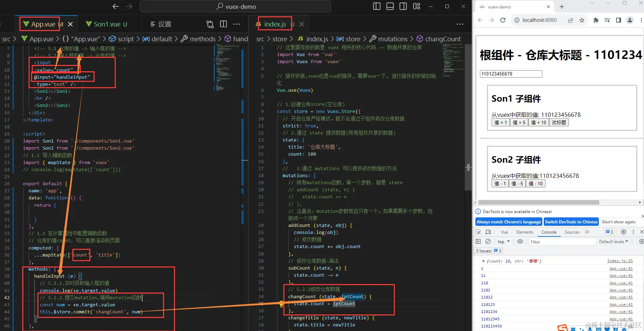This screenshot has width=644, height=331.
Task: Toggle VS Code bottom panel layout
Action: [390, 6]
